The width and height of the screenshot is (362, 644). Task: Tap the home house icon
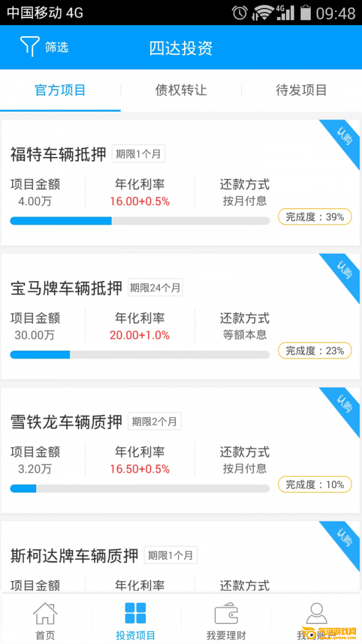[x=45, y=614]
